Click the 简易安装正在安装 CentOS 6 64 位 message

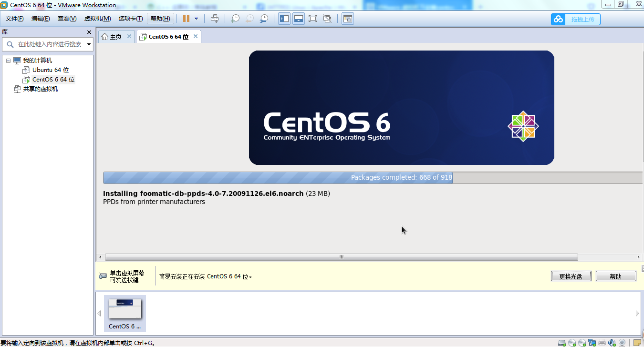[206, 276]
